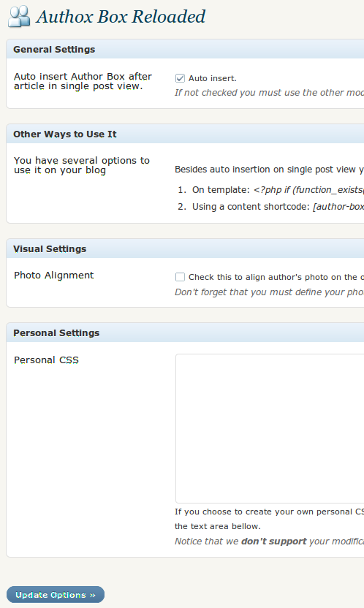Click the Personal CSS label

pos(47,360)
